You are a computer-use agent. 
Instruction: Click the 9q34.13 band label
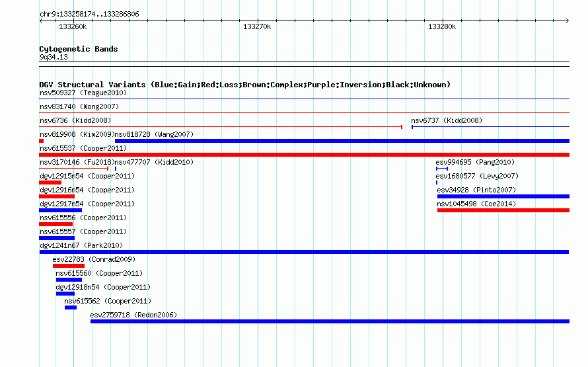[x=54, y=58]
